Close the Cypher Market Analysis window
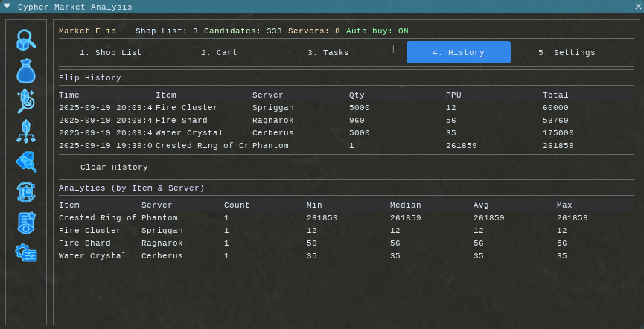This screenshot has width=644, height=329. (x=637, y=7)
